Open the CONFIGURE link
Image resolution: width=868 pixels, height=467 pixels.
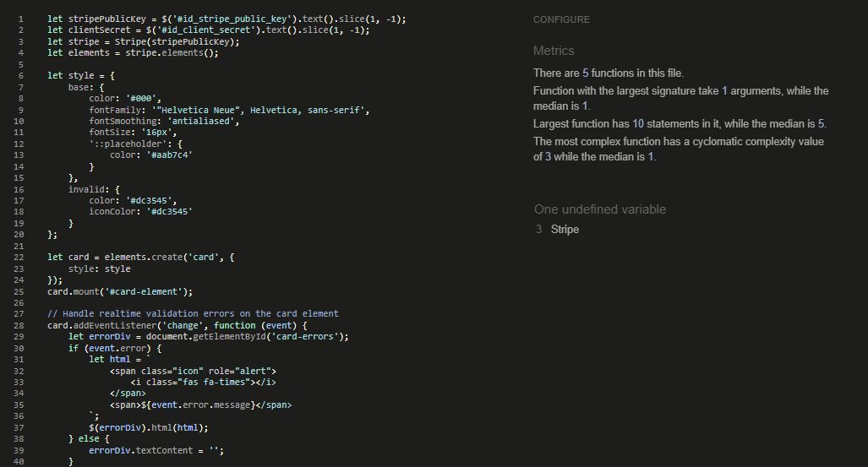pyautogui.click(x=561, y=19)
